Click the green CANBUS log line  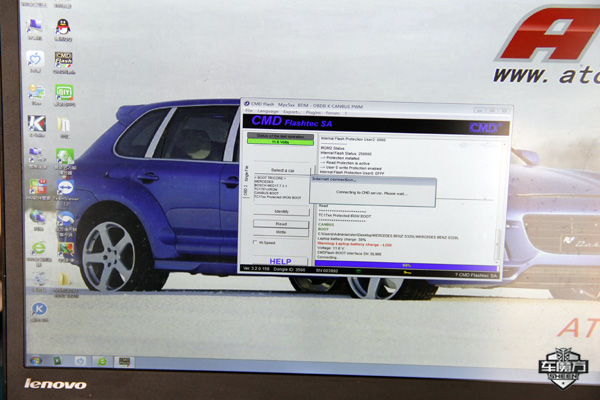click(326, 225)
